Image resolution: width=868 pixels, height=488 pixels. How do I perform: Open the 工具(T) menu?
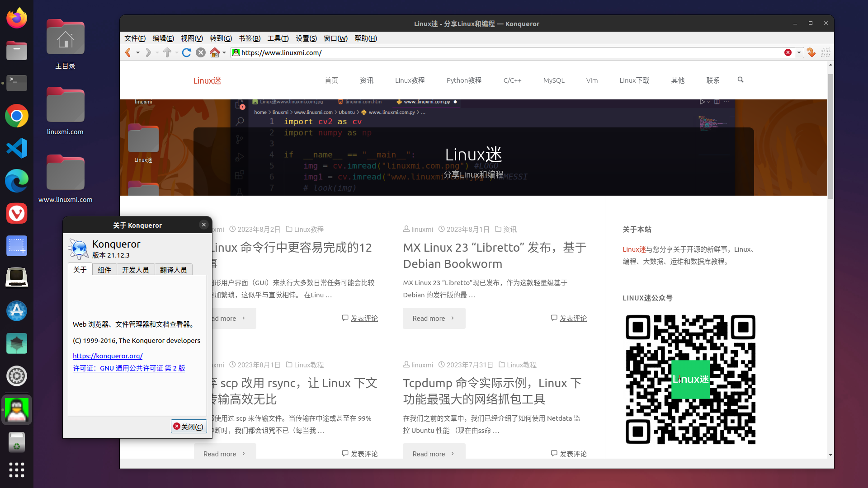(278, 38)
